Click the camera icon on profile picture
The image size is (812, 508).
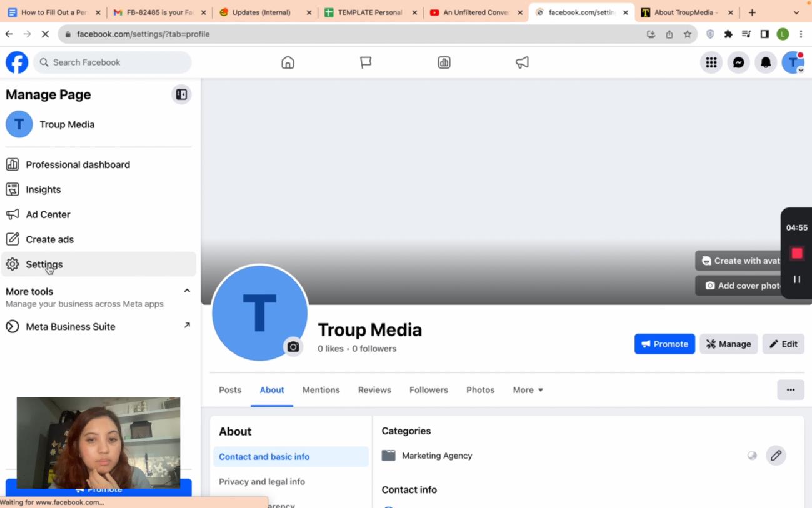click(293, 347)
